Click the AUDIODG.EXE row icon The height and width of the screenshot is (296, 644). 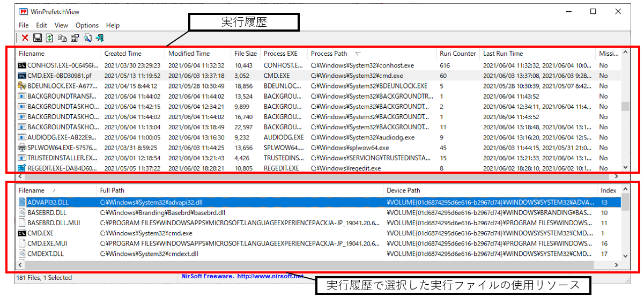point(21,137)
